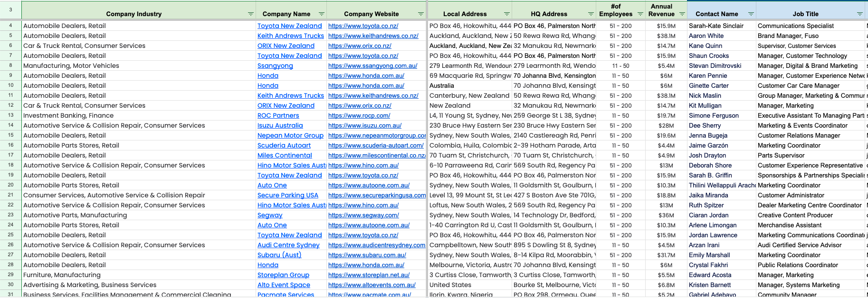
Task: Open the Isuzu Australia company link
Action: [280, 126]
